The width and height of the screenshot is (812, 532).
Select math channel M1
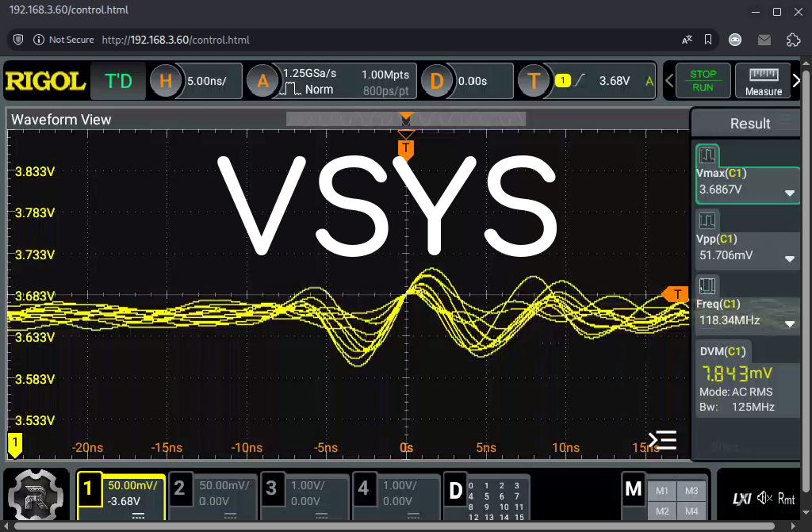[x=662, y=491]
